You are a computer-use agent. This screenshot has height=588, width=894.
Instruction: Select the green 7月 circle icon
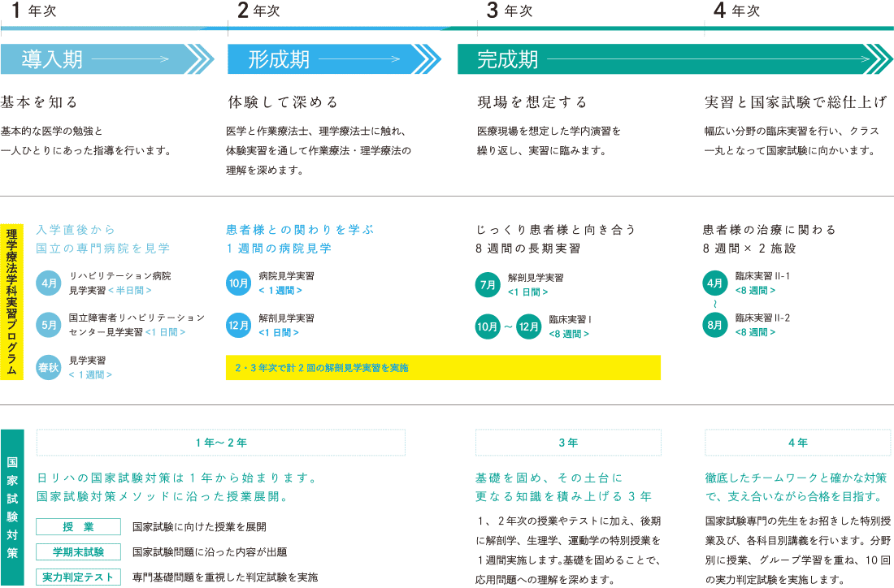(488, 285)
